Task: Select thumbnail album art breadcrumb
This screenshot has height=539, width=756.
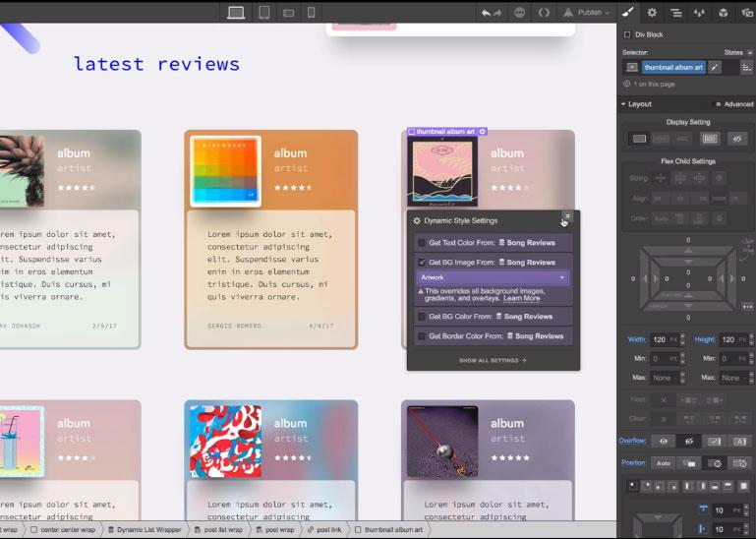Action: pyautogui.click(x=388, y=530)
